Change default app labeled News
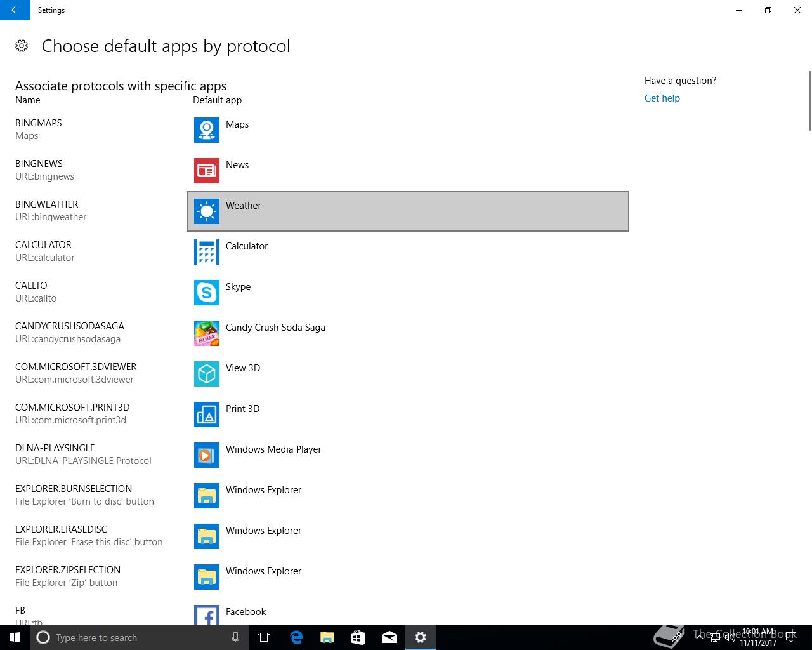Screen dimensions: 812x650 (408, 171)
